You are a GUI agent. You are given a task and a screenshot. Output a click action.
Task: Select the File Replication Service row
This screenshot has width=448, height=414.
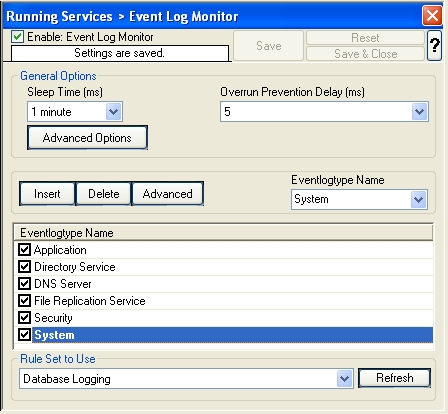(x=223, y=301)
